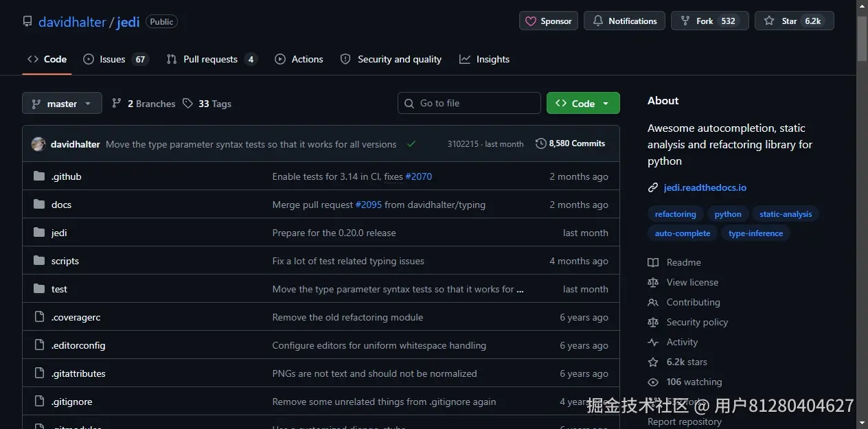868x429 pixels.
Task: Click folder icon beside docs
Action: [x=39, y=205]
